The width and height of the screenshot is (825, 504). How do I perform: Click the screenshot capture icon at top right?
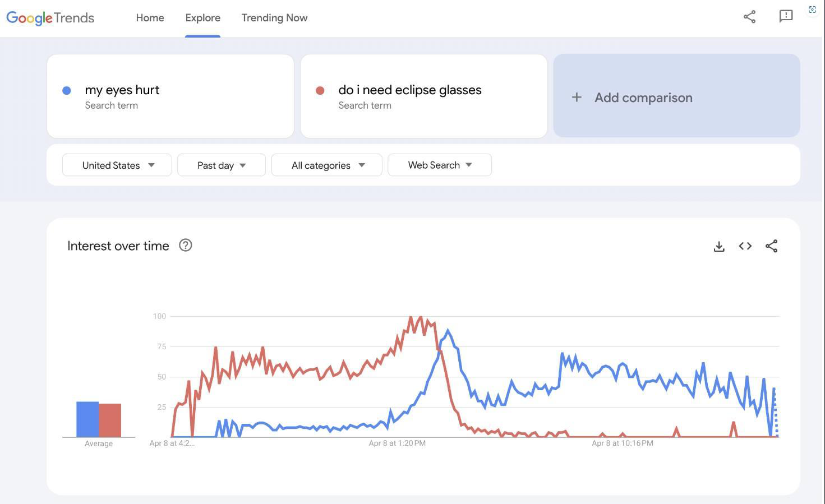coord(812,10)
